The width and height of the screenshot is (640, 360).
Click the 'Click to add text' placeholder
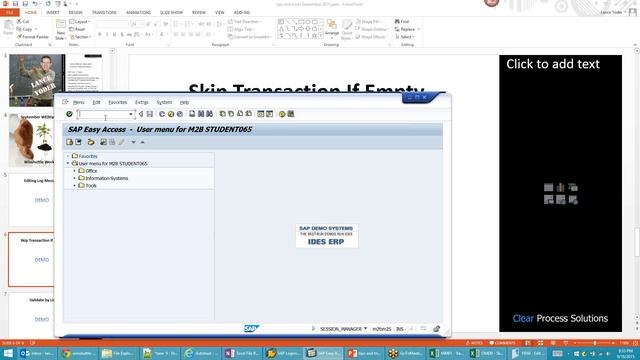(x=553, y=64)
